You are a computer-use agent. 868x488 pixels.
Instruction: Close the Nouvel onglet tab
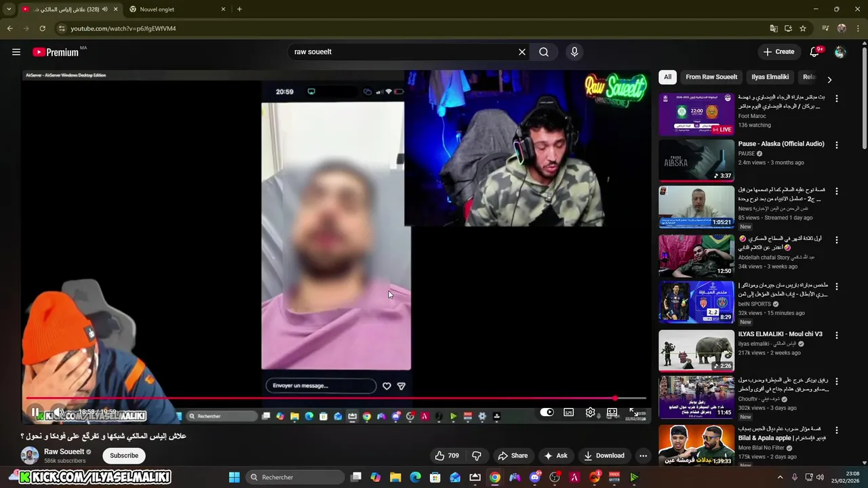pyautogui.click(x=223, y=9)
